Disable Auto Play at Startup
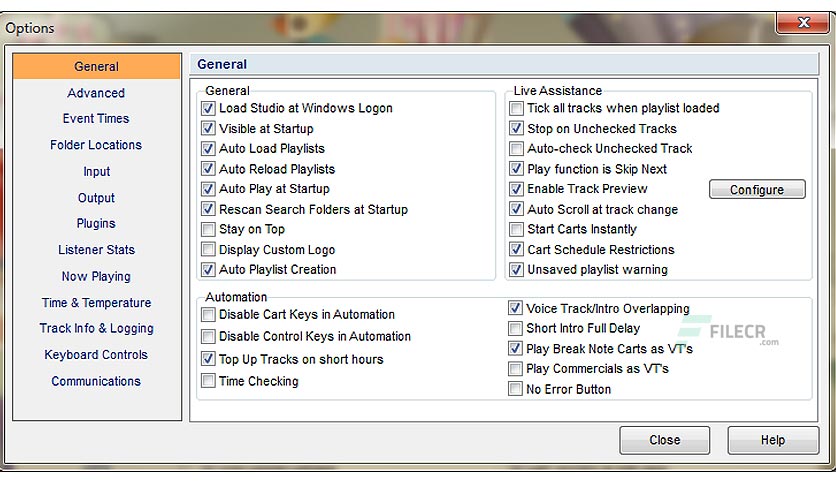836x484 pixels. pyautogui.click(x=208, y=189)
